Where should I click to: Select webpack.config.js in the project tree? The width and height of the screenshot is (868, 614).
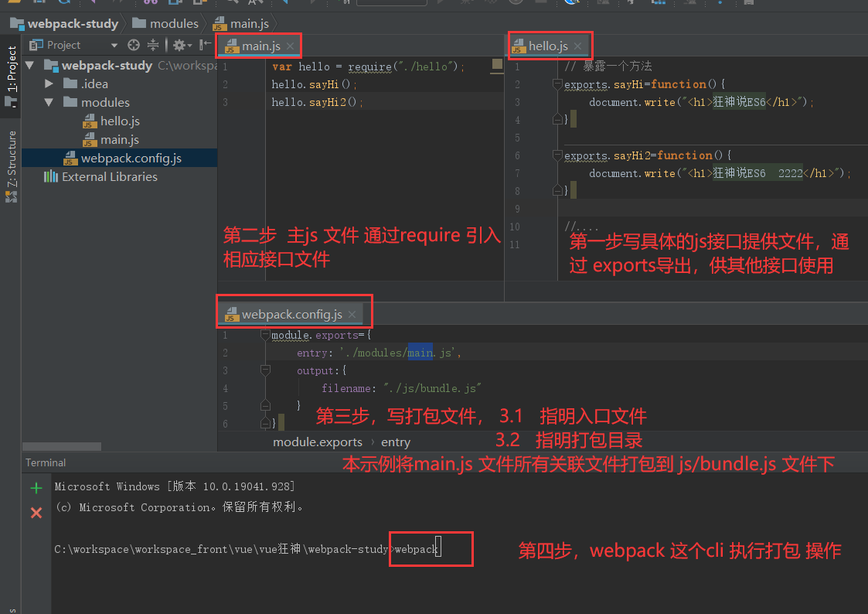[120, 159]
